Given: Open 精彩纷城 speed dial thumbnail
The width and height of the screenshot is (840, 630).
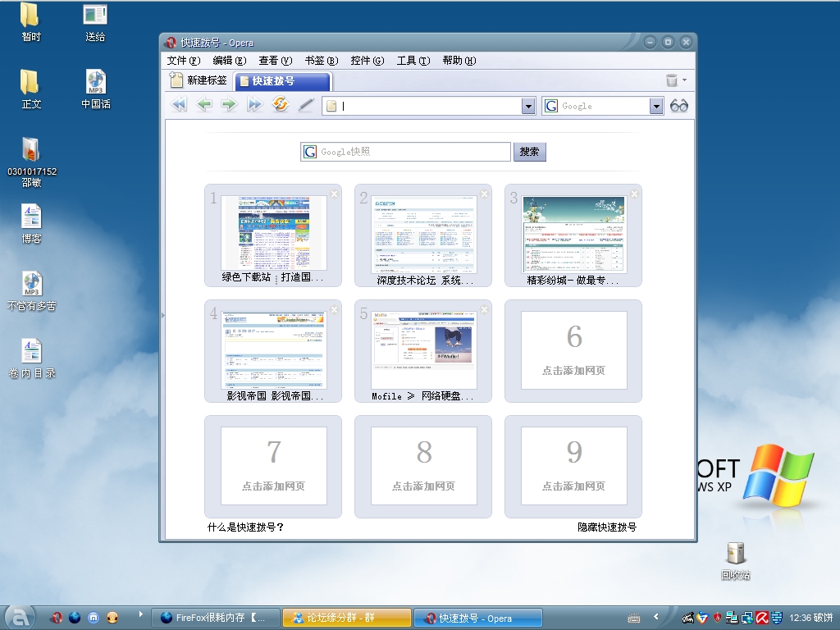Looking at the screenshot, I should point(573,234).
